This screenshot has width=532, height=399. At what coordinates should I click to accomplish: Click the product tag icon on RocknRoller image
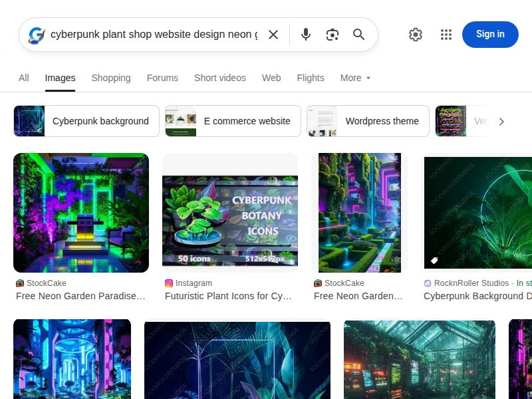(434, 260)
